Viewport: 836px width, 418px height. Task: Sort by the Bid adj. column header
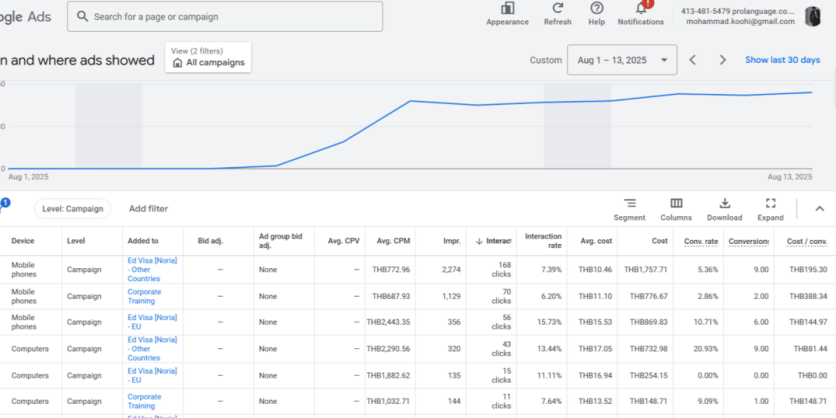coord(210,241)
